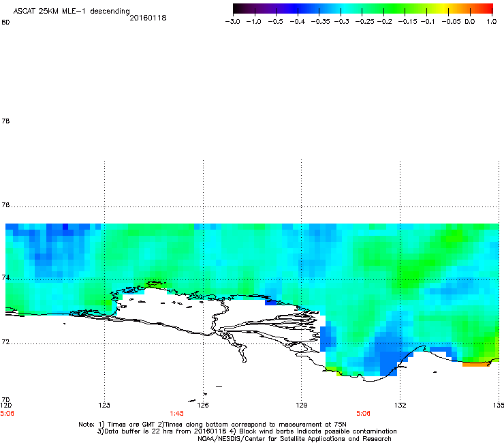Click the "-0.1" color scale label
The height and width of the screenshot is (443, 504).
428,22
